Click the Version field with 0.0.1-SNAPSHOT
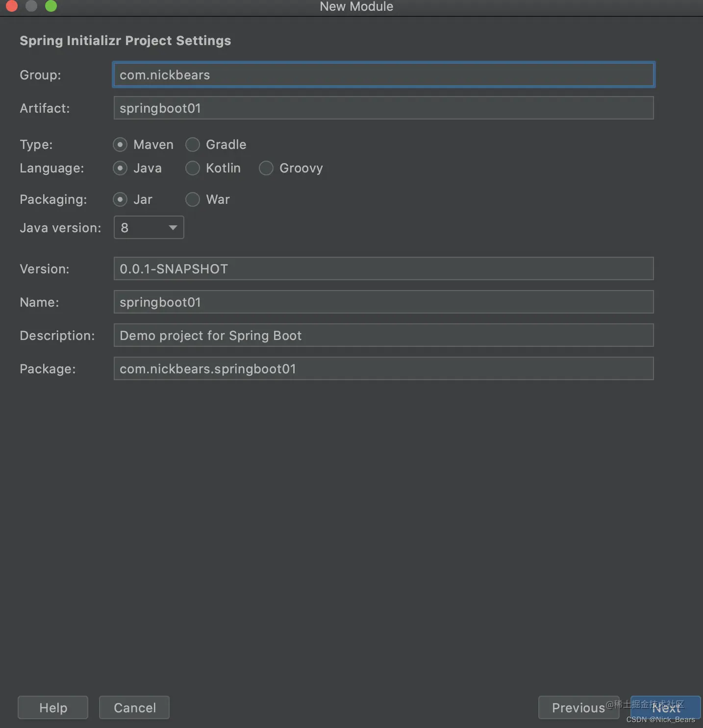 click(x=384, y=268)
